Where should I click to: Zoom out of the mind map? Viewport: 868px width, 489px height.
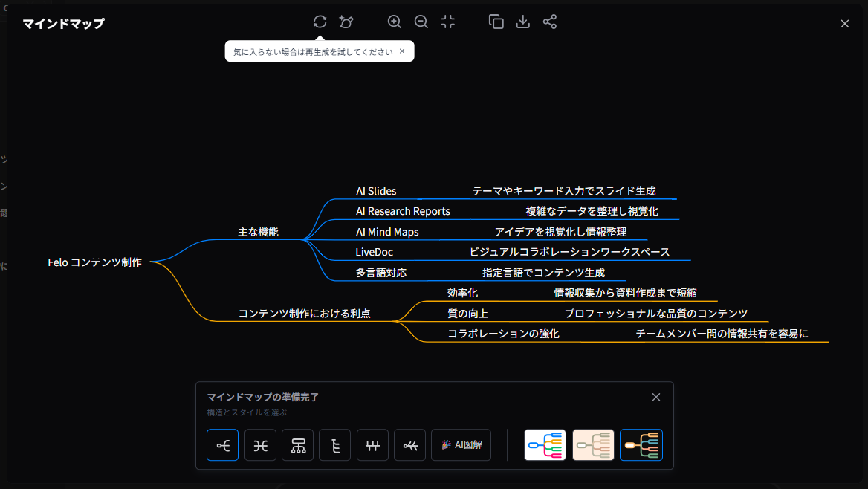coord(421,22)
